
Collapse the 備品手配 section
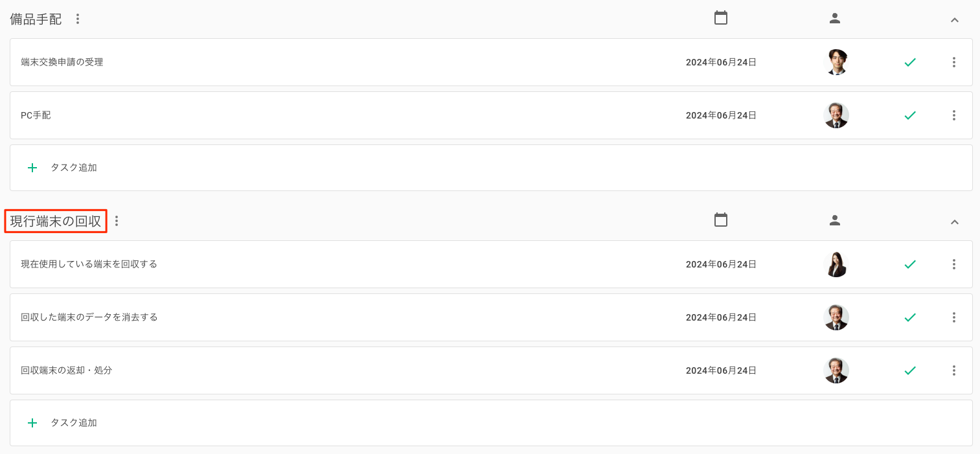[954, 19]
